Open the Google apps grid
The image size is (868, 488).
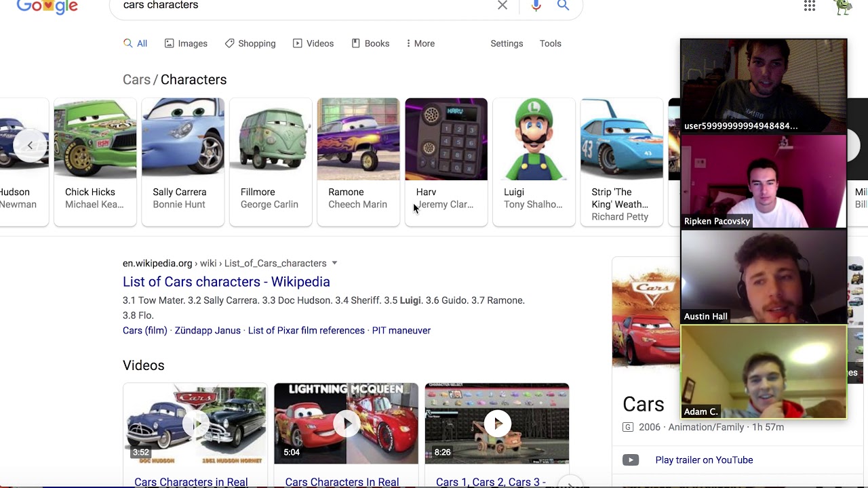tap(810, 6)
